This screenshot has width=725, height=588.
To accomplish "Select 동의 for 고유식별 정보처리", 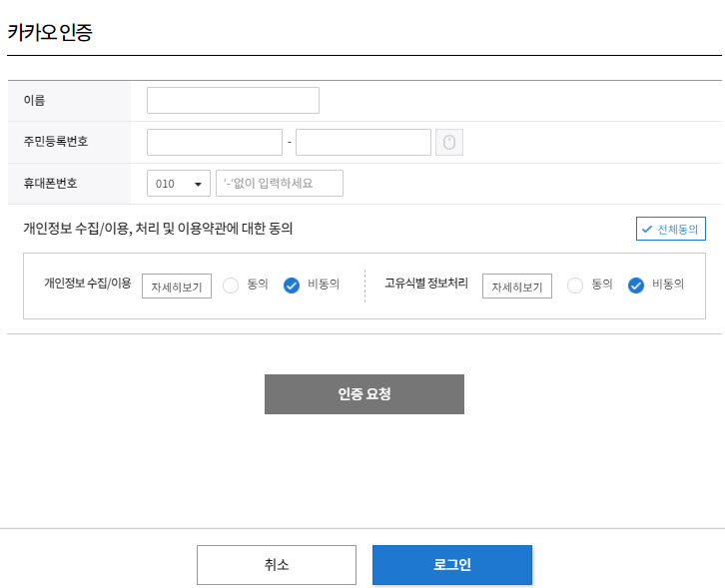I will [575, 286].
